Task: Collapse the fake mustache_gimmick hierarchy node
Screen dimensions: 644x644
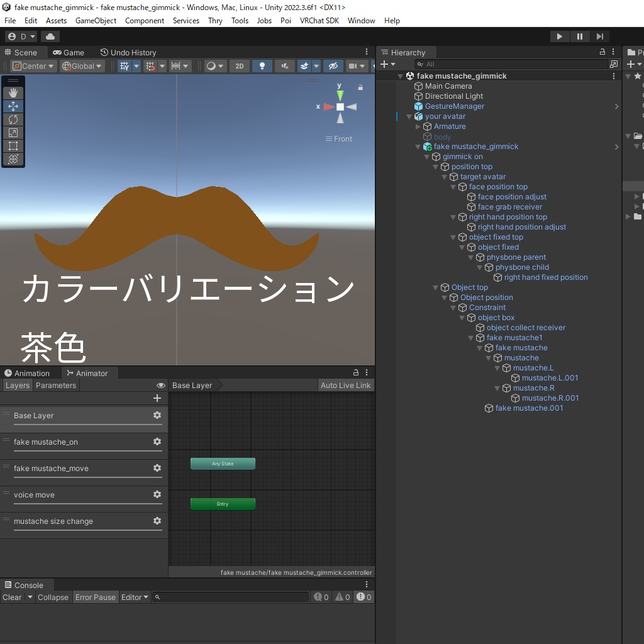Action: (401, 75)
